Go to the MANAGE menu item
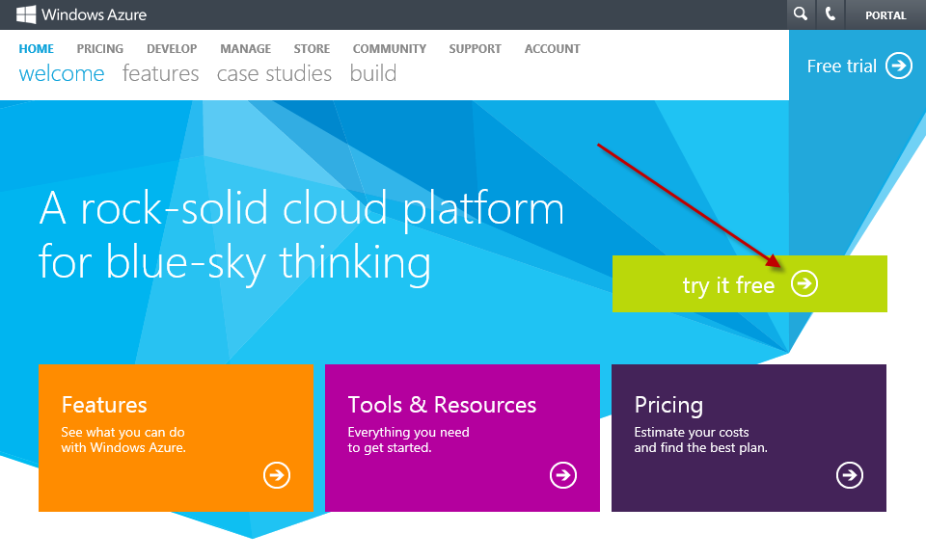The height and width of the screenshot is (560, 926). coord(245,49)
